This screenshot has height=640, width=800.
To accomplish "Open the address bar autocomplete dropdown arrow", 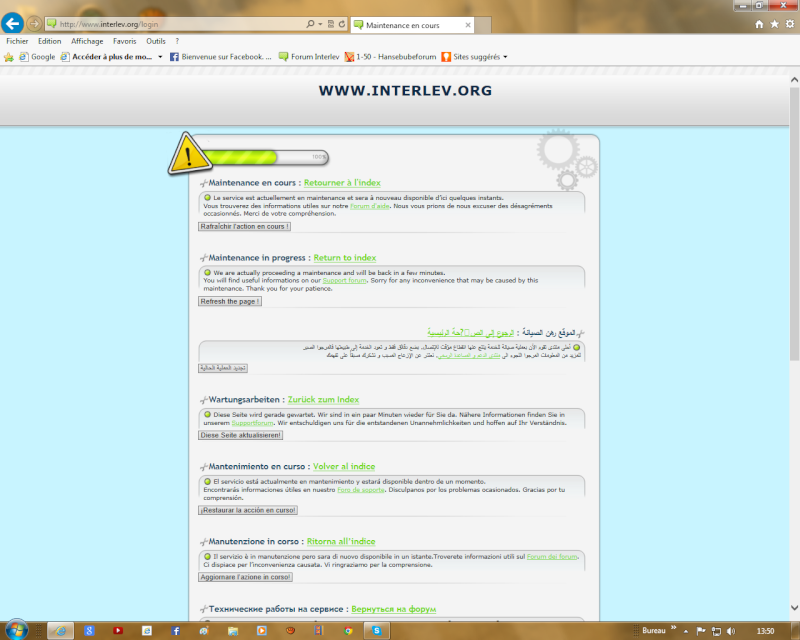I will [x=320, y=24].
